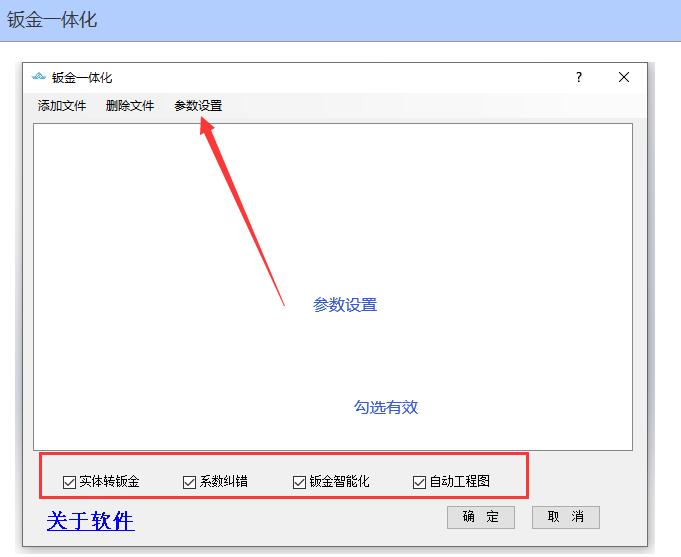Click the 自动工程图 label text
681x557 pixels.
tap(459, 482)
